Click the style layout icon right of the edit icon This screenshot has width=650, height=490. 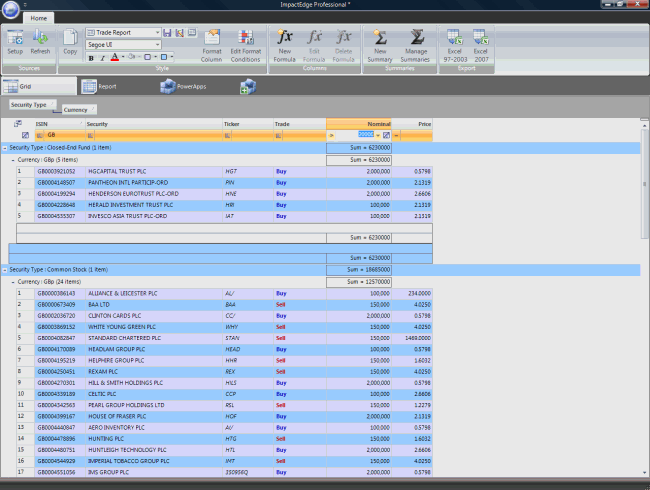[x=192, y=32]
